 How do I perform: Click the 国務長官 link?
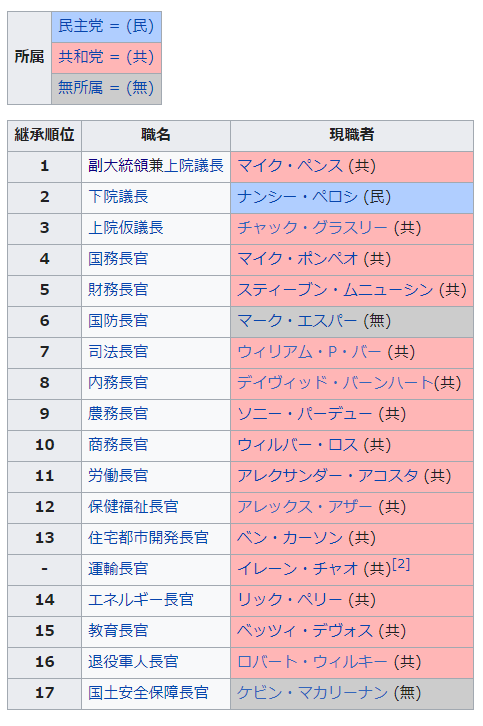pos(119,259)
